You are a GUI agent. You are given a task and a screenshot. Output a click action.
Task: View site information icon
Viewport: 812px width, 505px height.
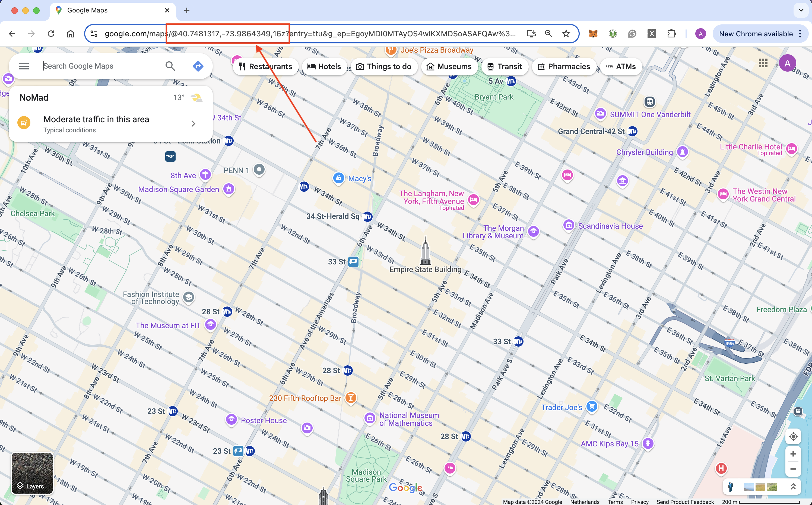(x=94, y=34)
